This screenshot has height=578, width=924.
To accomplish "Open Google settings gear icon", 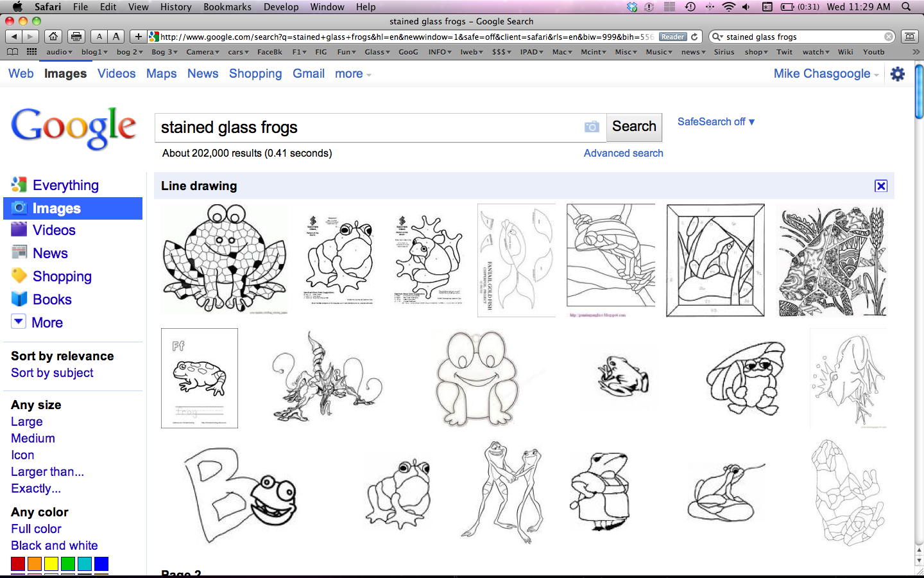I will tap(898, 74).
